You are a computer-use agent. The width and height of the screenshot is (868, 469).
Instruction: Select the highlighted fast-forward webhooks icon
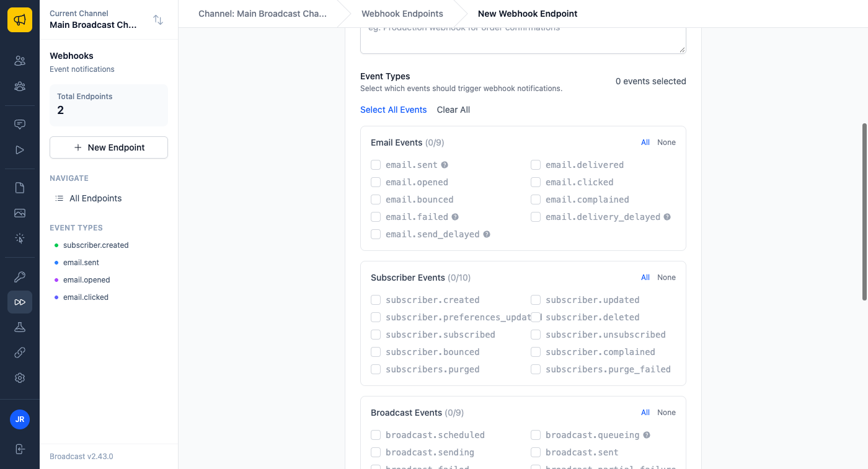click(20, 302)
